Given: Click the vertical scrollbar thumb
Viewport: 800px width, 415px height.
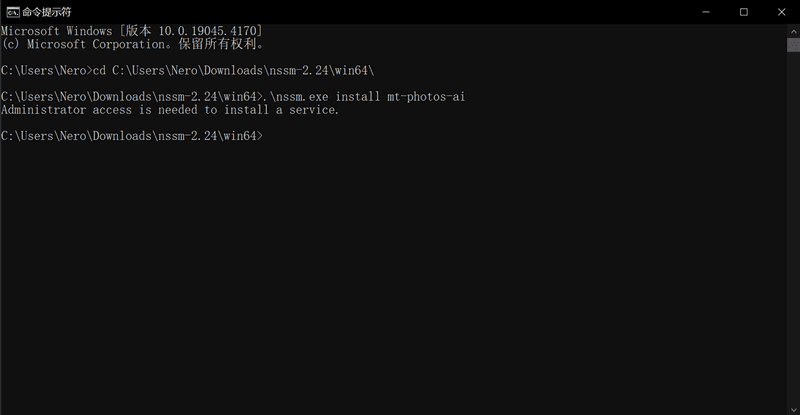Looking at the screenshot, I should coord(792,47).
